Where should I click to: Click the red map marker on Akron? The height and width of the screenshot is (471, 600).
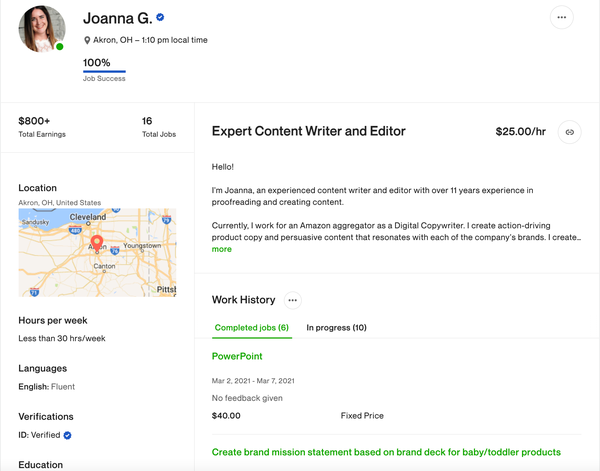pos(97,243)
